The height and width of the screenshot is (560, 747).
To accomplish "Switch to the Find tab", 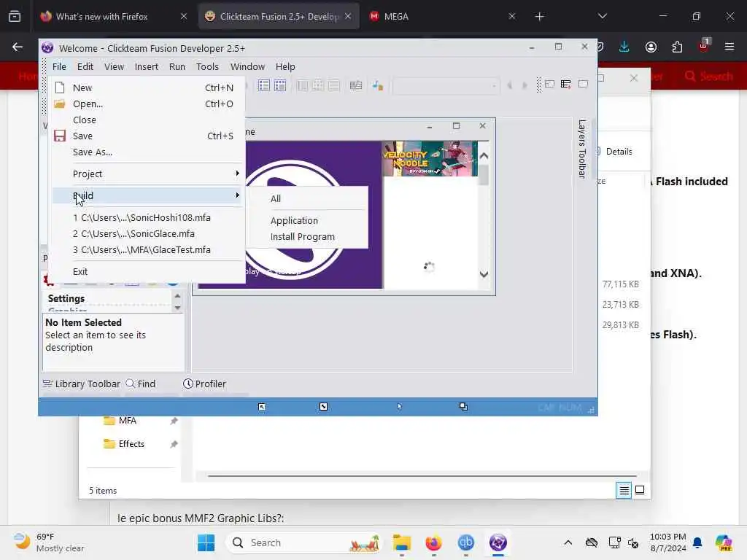I will (x=141, y=384).
